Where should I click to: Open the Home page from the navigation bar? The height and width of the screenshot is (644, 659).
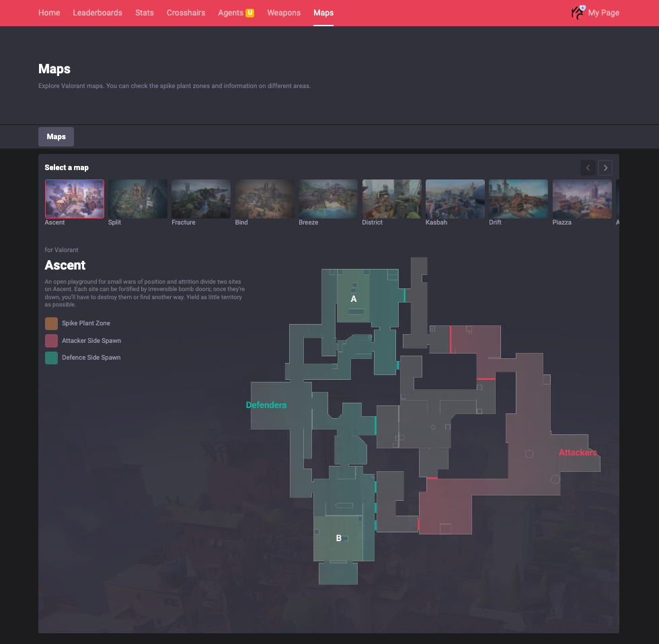(x=48, y=13)
